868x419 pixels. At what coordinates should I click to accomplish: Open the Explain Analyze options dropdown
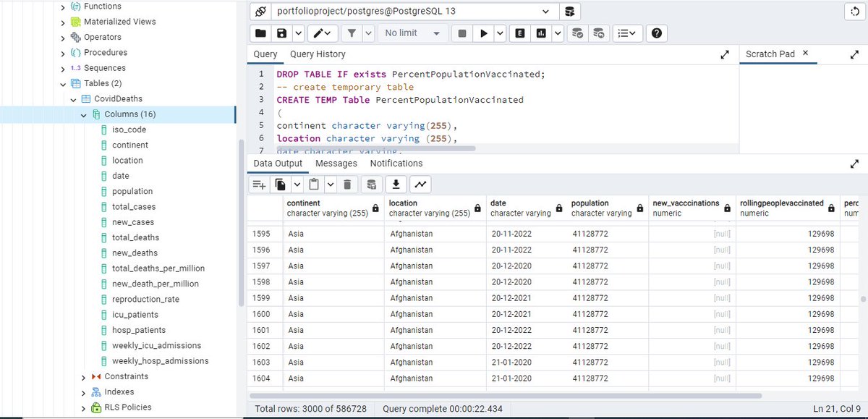tap(558, 33)
